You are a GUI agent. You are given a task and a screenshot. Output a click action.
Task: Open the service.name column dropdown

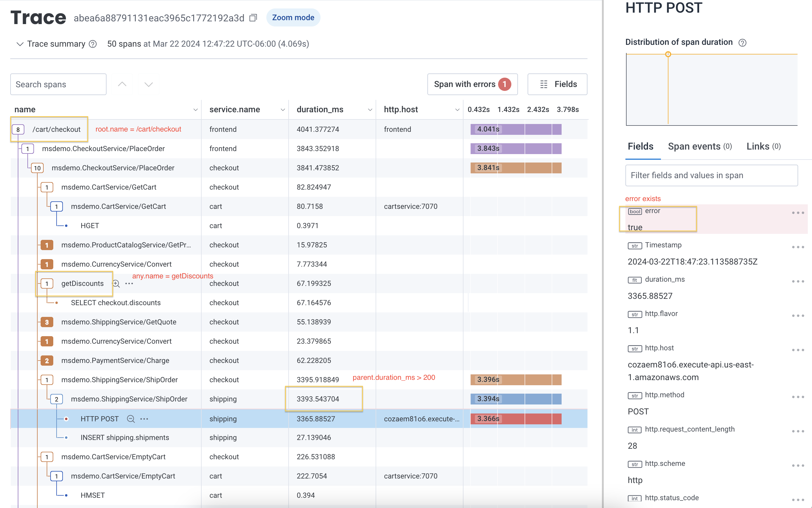click(x=282, y=109)
